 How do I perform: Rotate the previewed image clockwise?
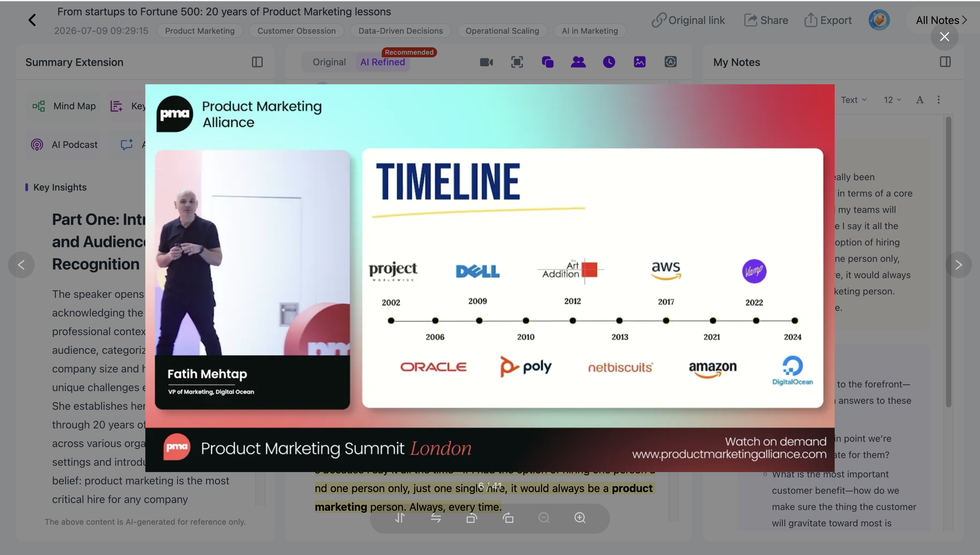[x=508, y=518]
